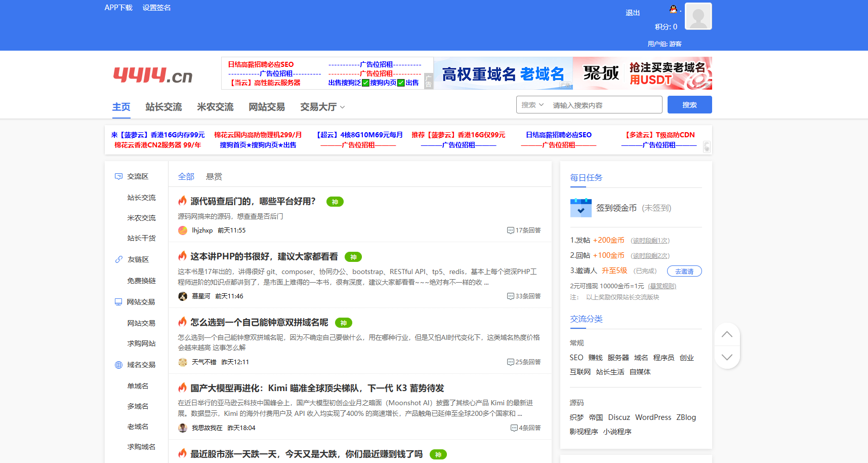Open the 米农交流 nav tab
The image size is (868, 463).
coord(215,107)
